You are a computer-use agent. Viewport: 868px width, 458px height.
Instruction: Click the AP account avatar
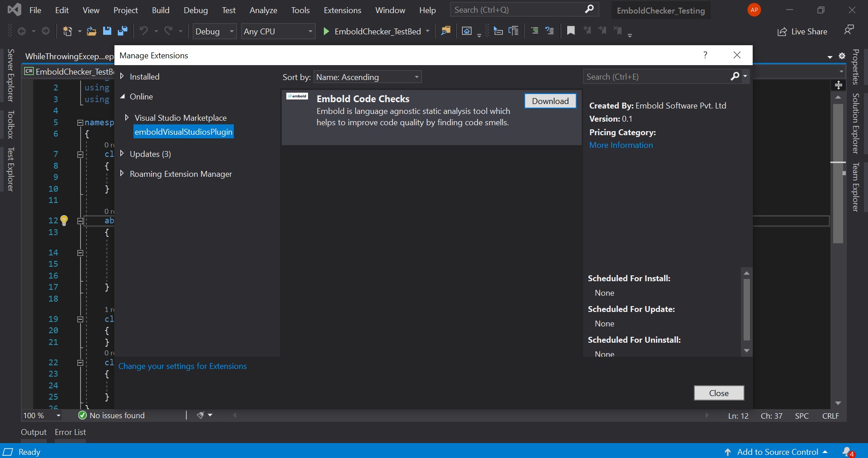click(754, 10)
